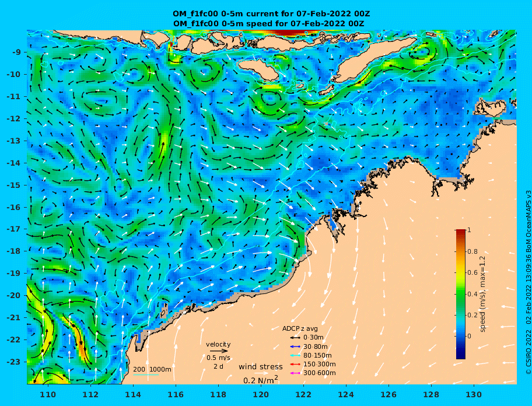
Task: Click the latitude axis label '-15'
Action: [x=14, y=185]
